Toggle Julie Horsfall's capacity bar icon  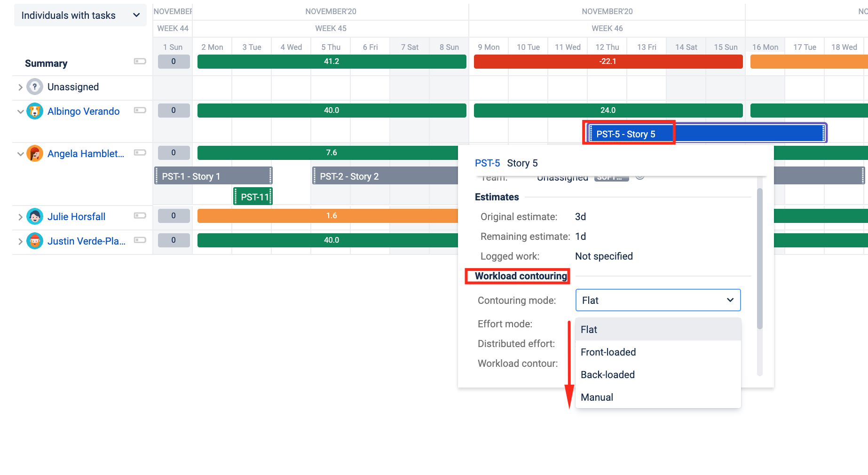click(140, 215)
